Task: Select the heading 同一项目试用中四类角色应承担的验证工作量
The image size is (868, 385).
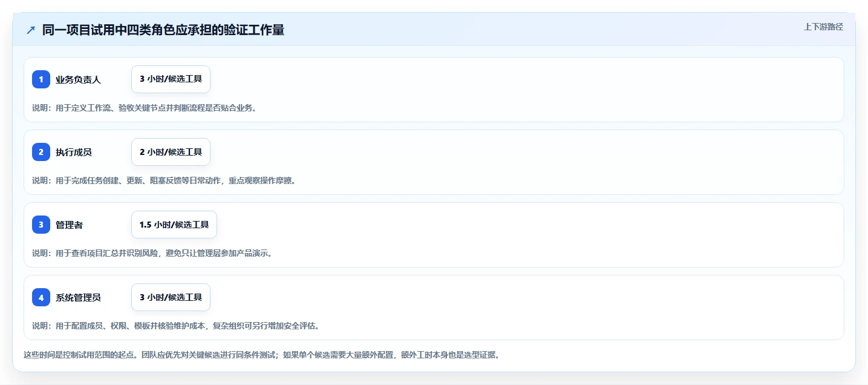Action: coord(163,30)
